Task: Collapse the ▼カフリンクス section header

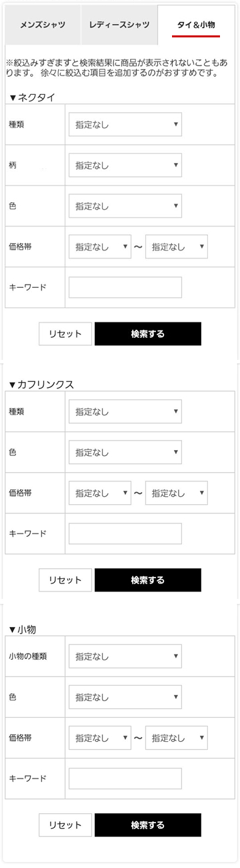Action: pos(41,384)
